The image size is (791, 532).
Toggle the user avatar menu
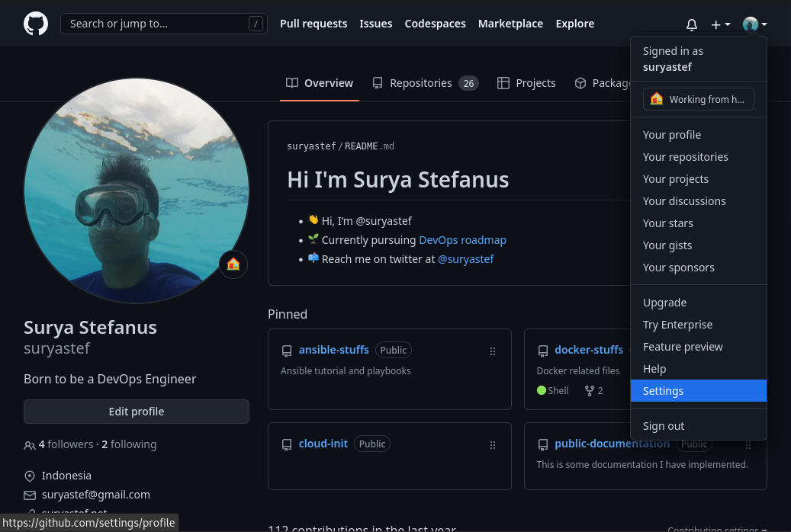click(754, 24)
